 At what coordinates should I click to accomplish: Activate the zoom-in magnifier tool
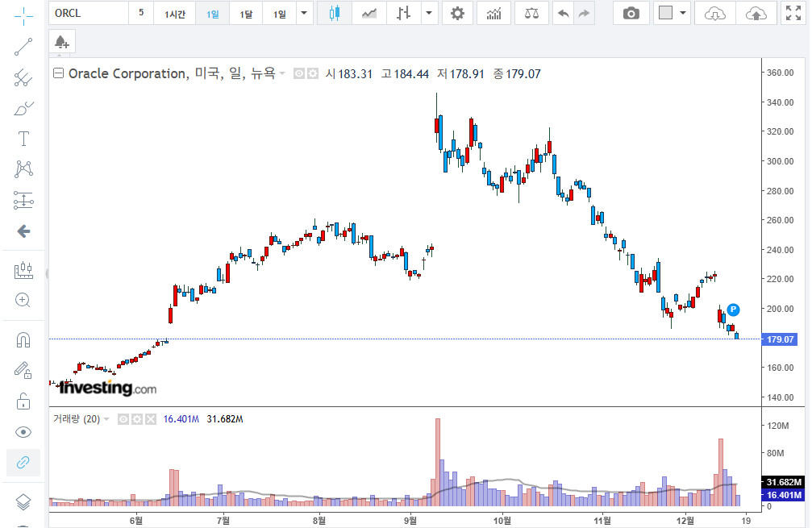pos(23,300)
